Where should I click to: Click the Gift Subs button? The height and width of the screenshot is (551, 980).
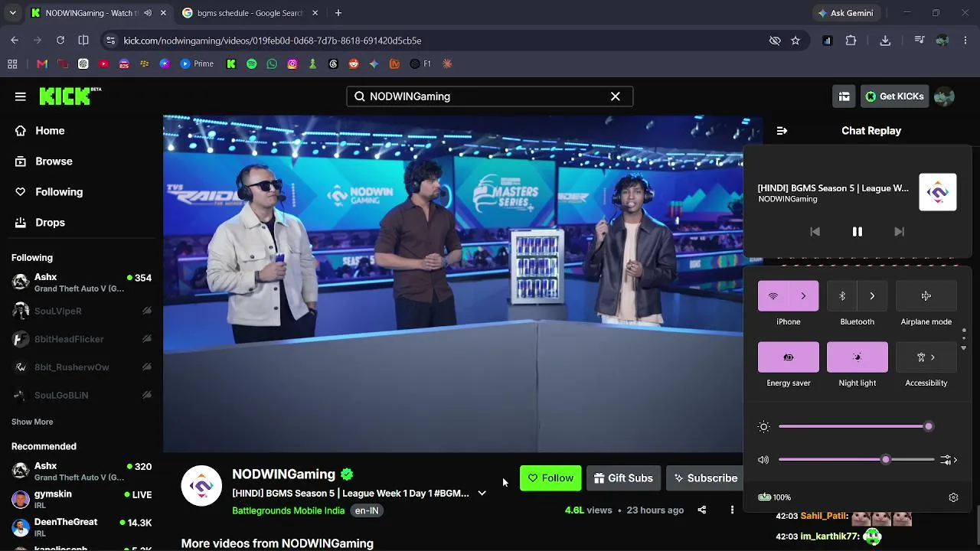623,478
